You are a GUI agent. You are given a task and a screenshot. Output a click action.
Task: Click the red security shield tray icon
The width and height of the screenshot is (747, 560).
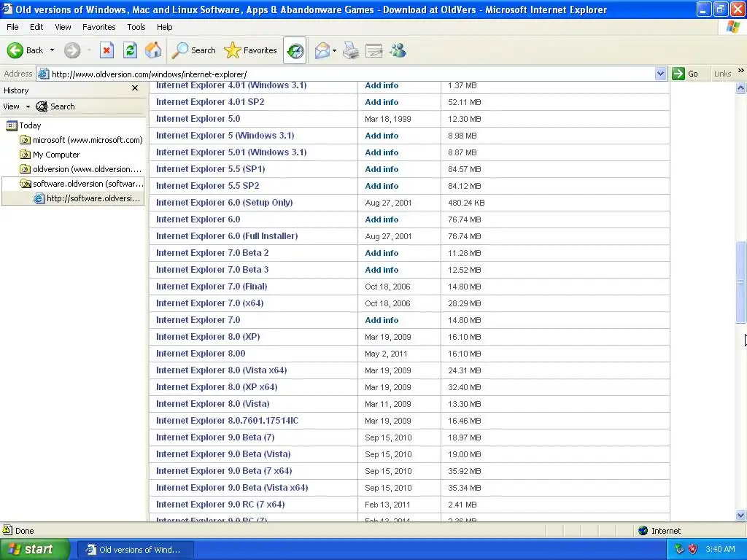click(693, 550)
